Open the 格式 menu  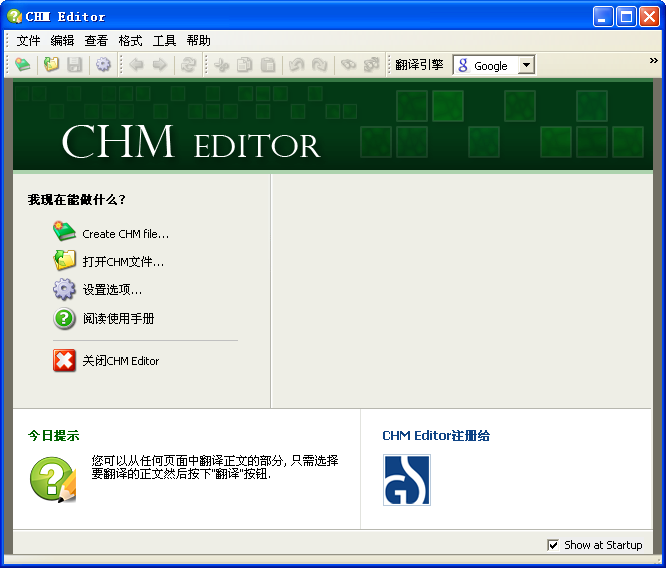130,41
